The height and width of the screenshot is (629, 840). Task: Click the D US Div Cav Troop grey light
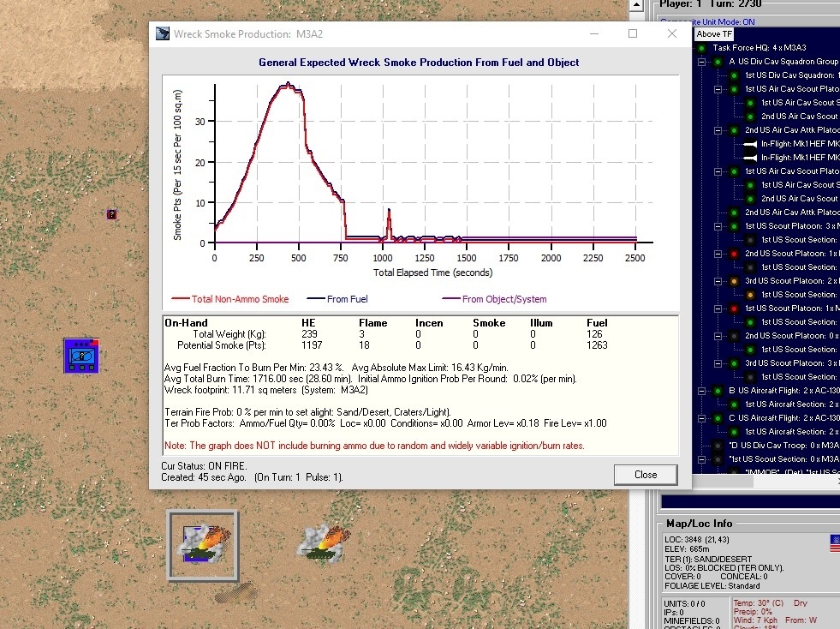(x=718, y=445)
